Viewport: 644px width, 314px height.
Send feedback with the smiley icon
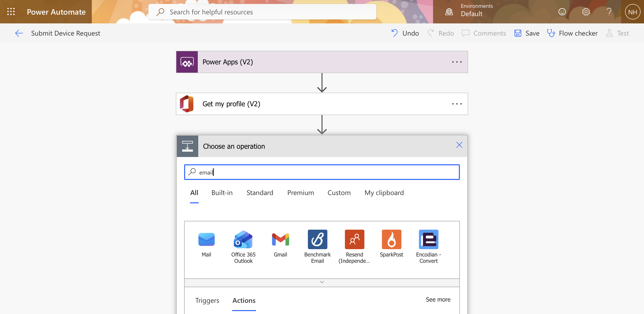pos(562,12)
